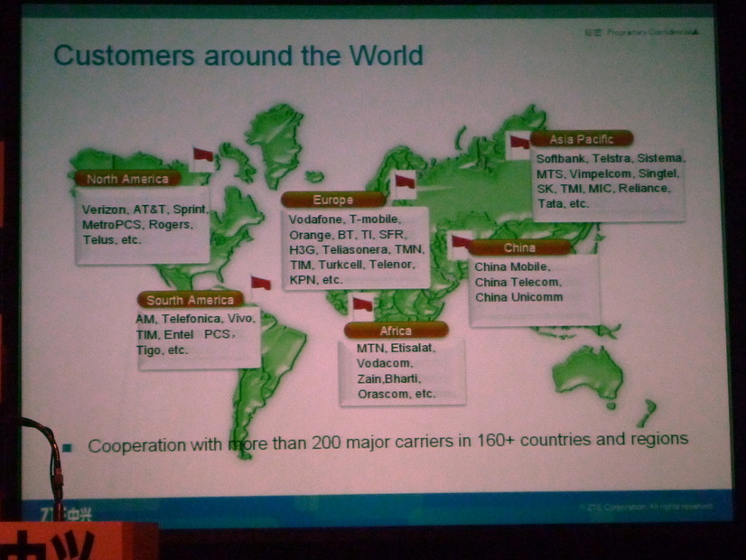Click the line 'Orange, BT, TI, SFR,'
This screenshot has height=560, width=746.
click(348, 235)
